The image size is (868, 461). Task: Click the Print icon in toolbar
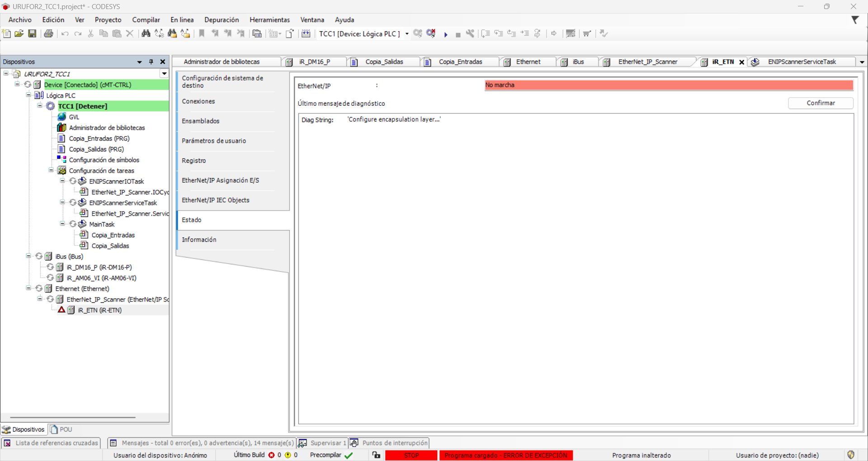point(48,33)
